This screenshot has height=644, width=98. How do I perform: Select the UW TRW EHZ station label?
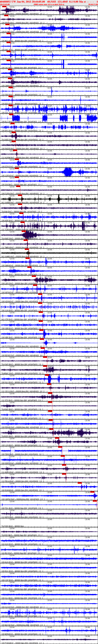[x=23, y=454]
